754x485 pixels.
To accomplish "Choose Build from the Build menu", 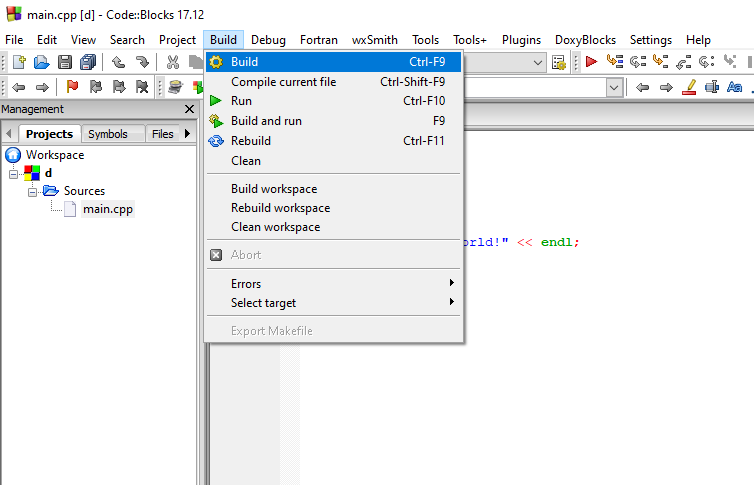I will pyautogui.click(x=333, y=62).
